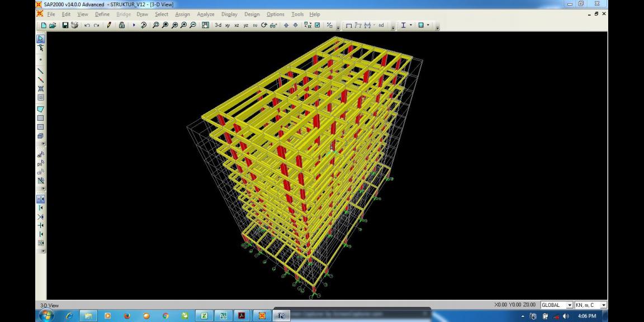Click the 3-d view button
Viewport: 644px width, 322px height.
[218, 25]
